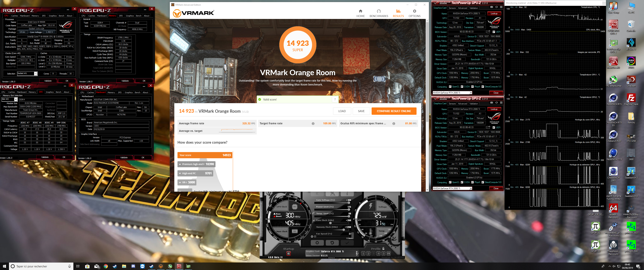Show Oculus Rift minimum spec info icon
This screenshot has height=270, width=644.
(394, 124)
